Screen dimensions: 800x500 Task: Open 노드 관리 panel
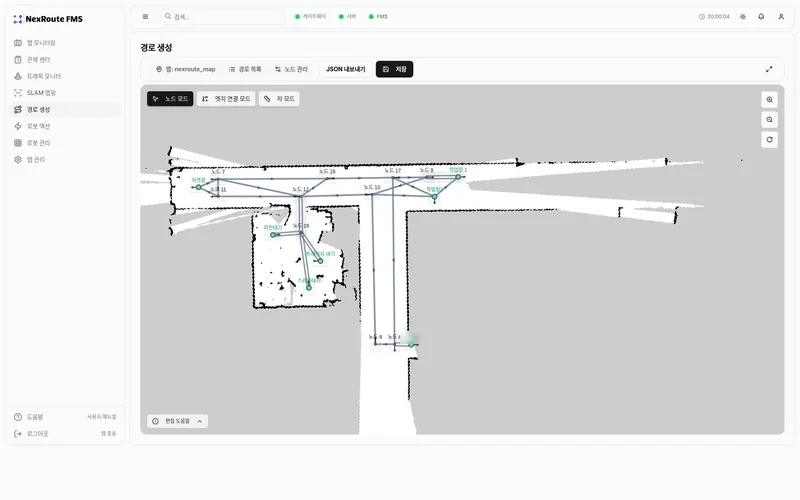pos(291,69)
